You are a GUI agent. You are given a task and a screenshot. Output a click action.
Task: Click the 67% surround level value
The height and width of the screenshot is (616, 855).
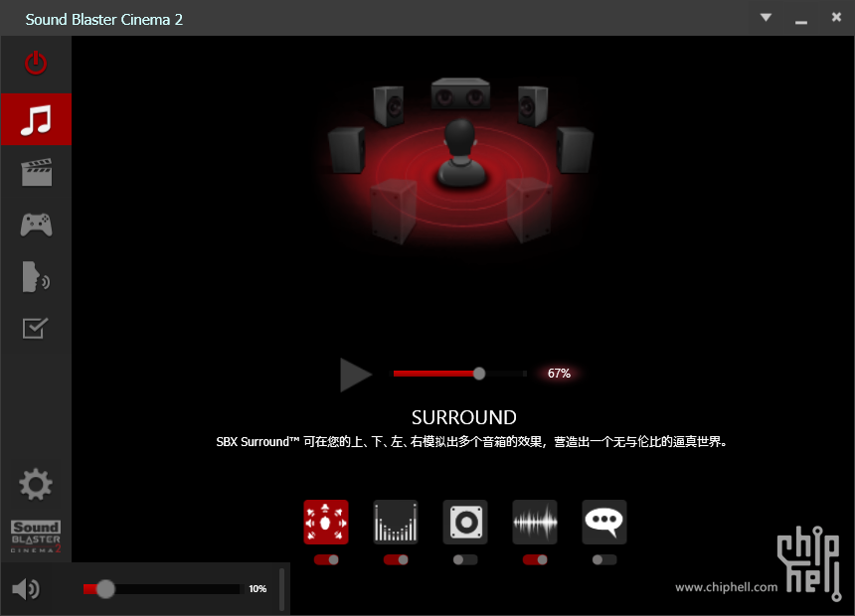559,374
